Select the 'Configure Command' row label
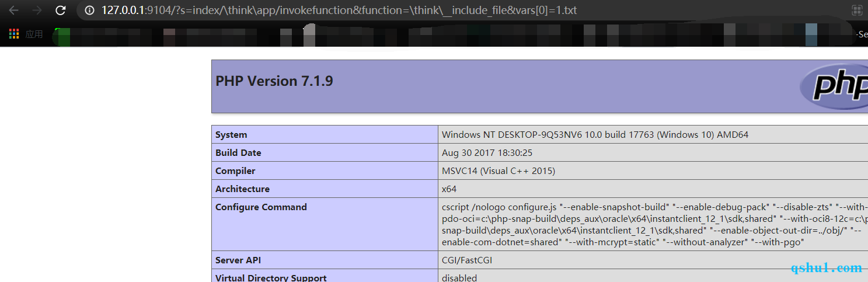Image resolution: width=868 pixels, height=282 pixels. [261, 207]
